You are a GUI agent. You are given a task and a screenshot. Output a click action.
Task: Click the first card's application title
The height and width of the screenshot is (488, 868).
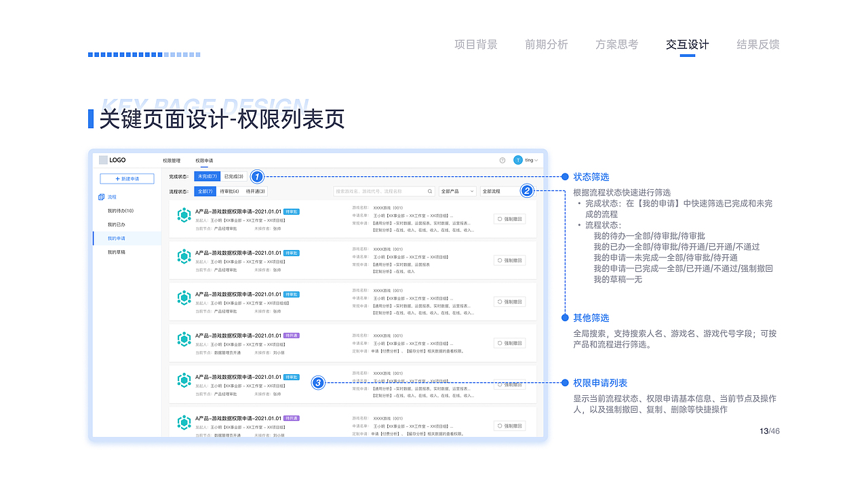tap(238, 211)
